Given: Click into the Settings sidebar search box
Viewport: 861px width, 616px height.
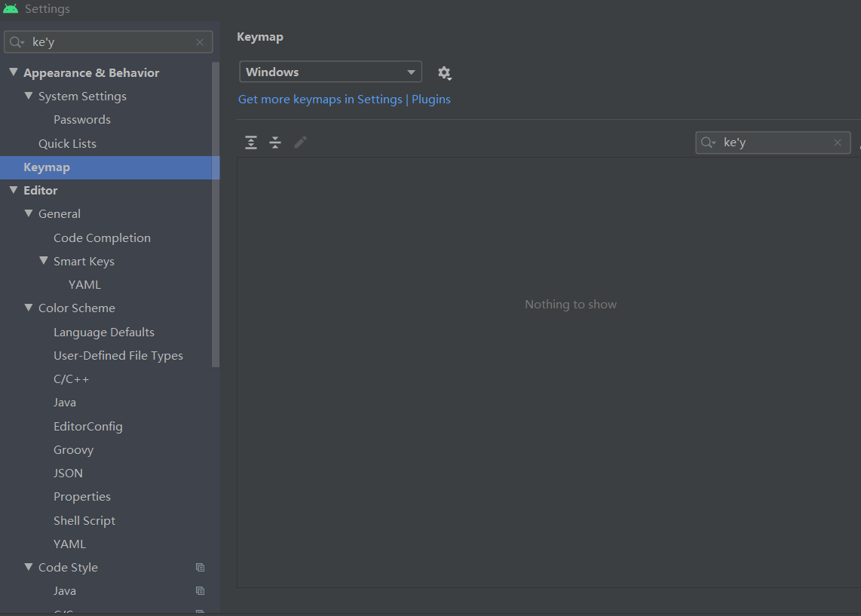Looking at the screenshot, I should (x=108, y=42).
